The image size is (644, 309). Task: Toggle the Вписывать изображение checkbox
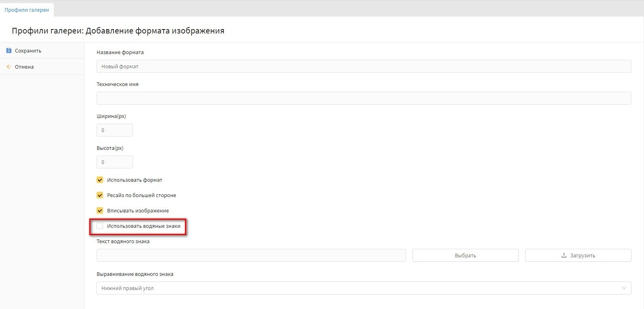click(x=100, y=210)
